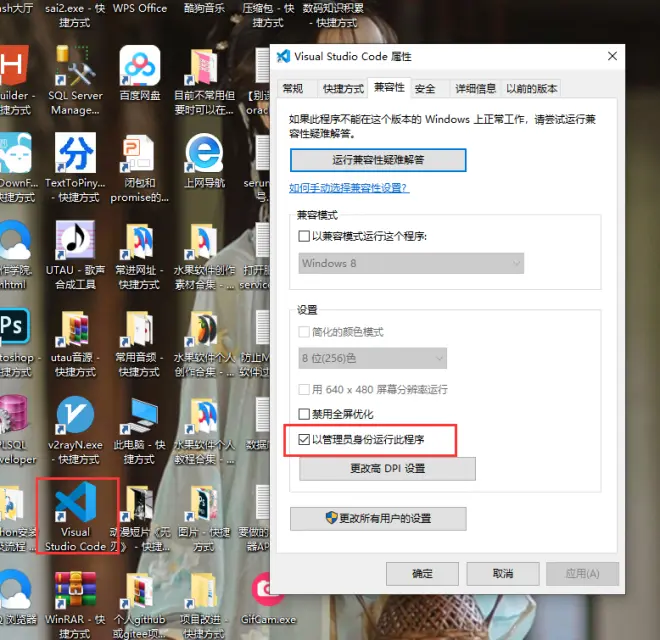660x640 pixels.
Task: Click the 应用(A) button
Action: coord(583,573)
